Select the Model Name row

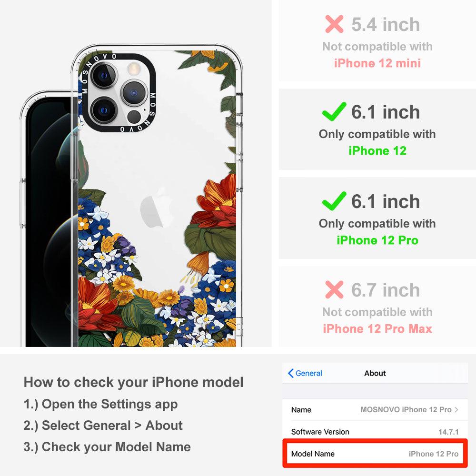(375, 454)
